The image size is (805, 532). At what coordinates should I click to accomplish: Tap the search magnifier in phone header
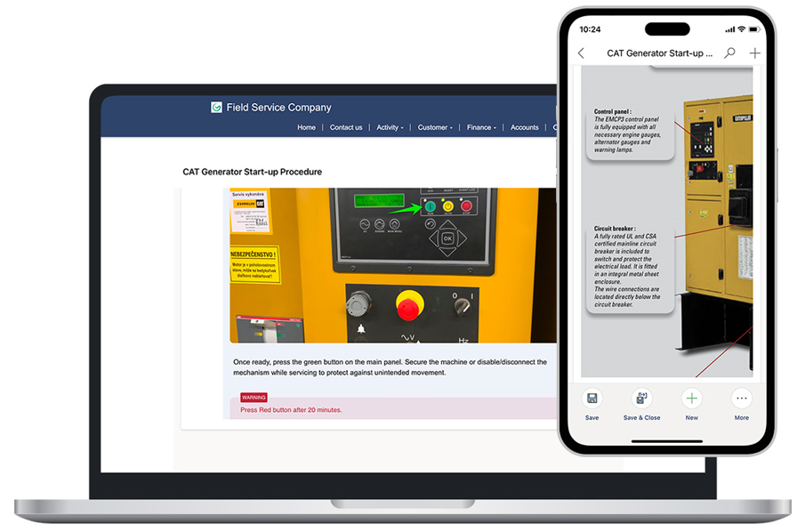click(x=729, y=53)
